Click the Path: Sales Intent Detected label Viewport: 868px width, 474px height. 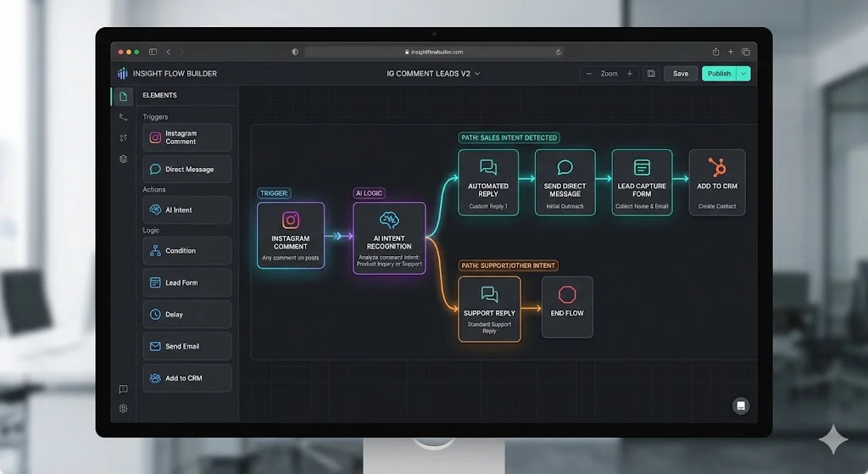pos(509,138)
